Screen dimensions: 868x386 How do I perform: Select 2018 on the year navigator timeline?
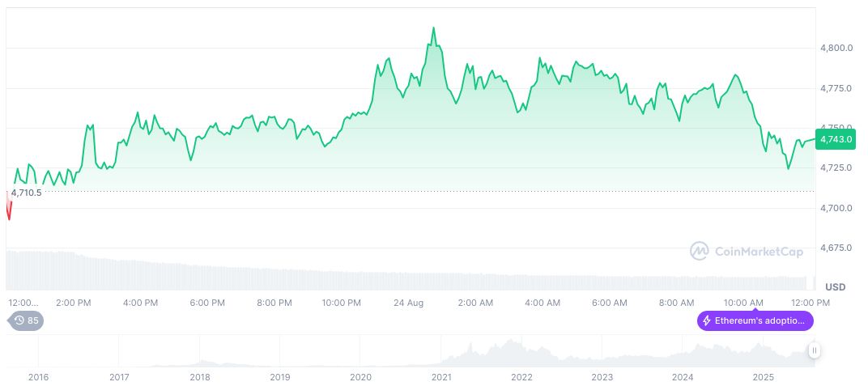point(200,377)
